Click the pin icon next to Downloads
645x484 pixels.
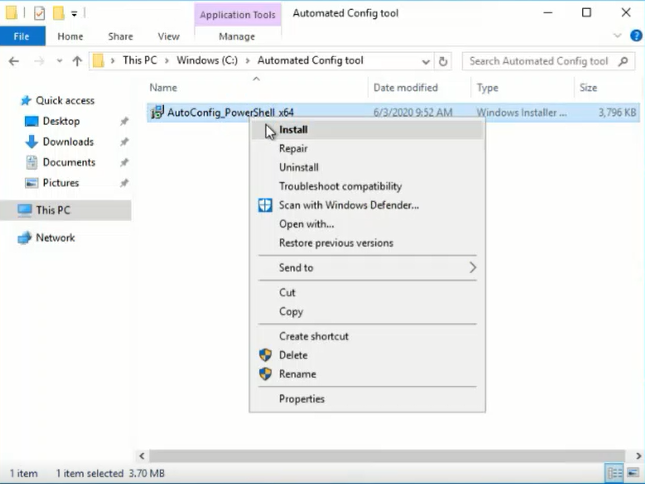[x=124, y=142]
